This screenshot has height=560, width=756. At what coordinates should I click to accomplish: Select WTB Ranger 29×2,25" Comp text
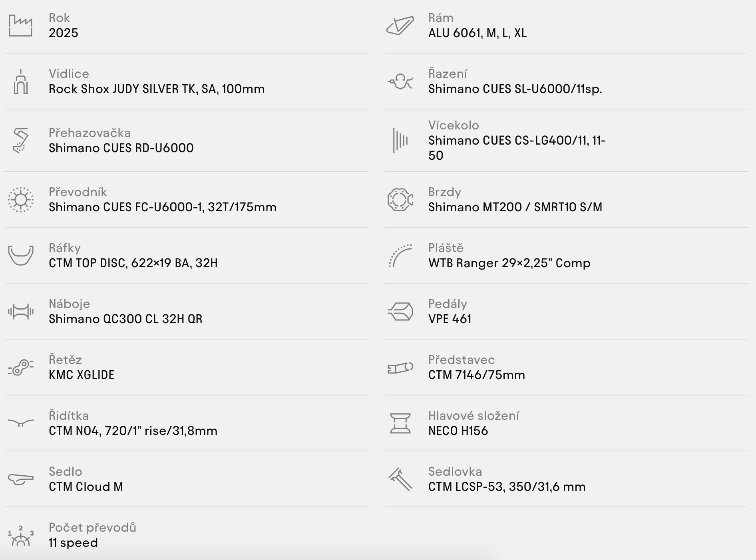pyautogui.click(x=509, y=263)
